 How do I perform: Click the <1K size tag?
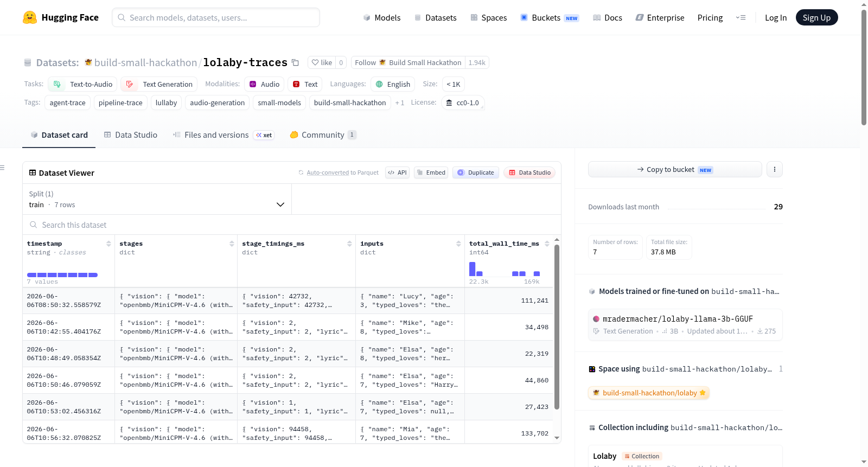coord(454,84)
